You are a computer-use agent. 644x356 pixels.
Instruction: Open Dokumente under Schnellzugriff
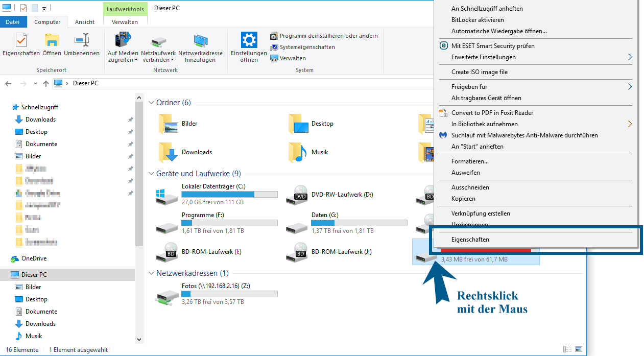click(x=41, y=144)
